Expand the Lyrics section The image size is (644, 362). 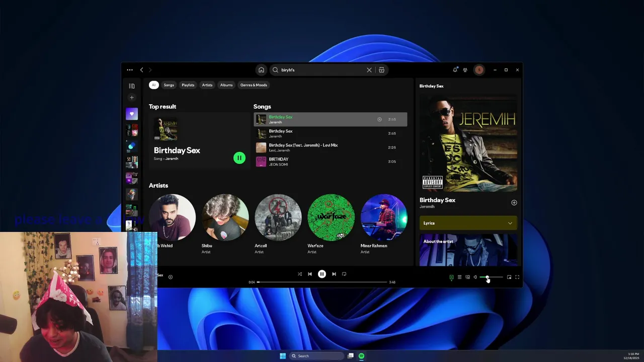point(468,223)
